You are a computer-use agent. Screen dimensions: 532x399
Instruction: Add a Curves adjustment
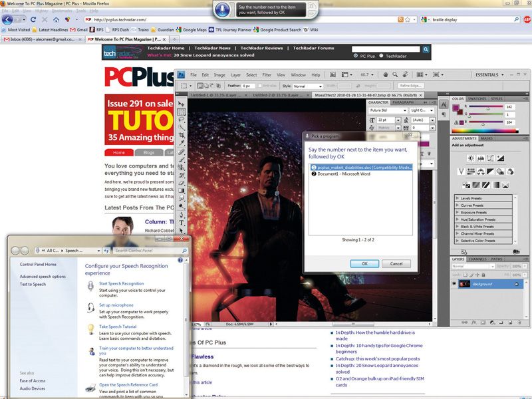tap(491, 158)
